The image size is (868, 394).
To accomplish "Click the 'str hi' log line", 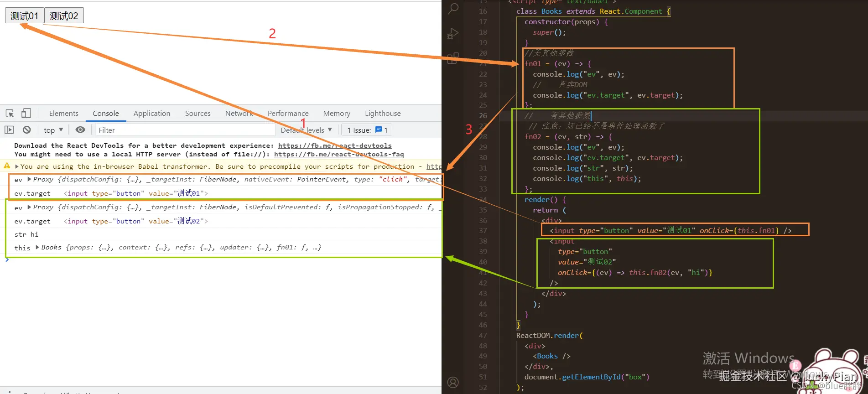I will tap(26, 234).
